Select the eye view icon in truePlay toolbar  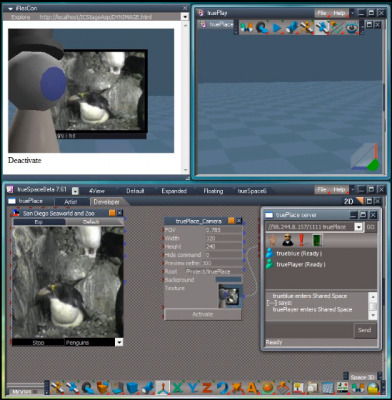351,28
